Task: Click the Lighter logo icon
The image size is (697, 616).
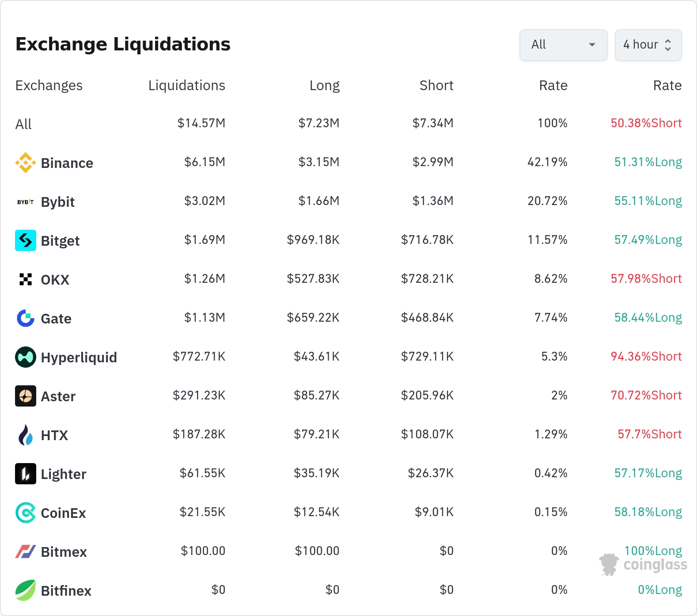Action: click(26, 474)
